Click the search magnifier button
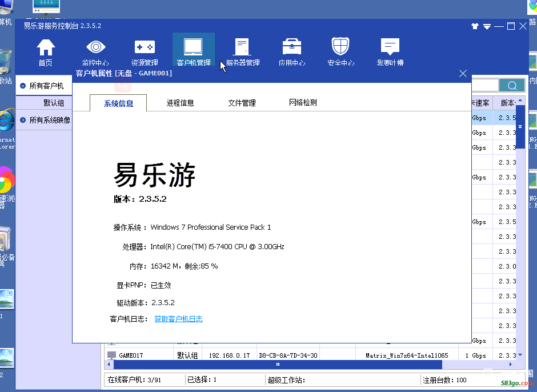The width and height of the screenshot is (537, 392). click(x=512, y=86)
